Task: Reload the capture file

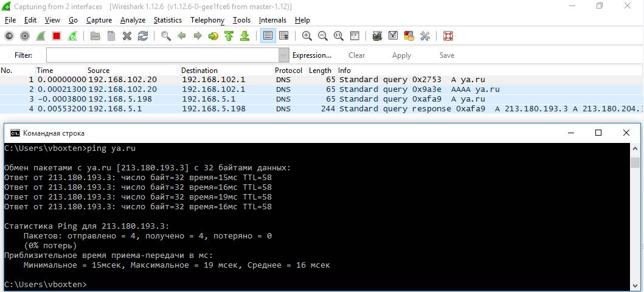Action: point(143,36)
